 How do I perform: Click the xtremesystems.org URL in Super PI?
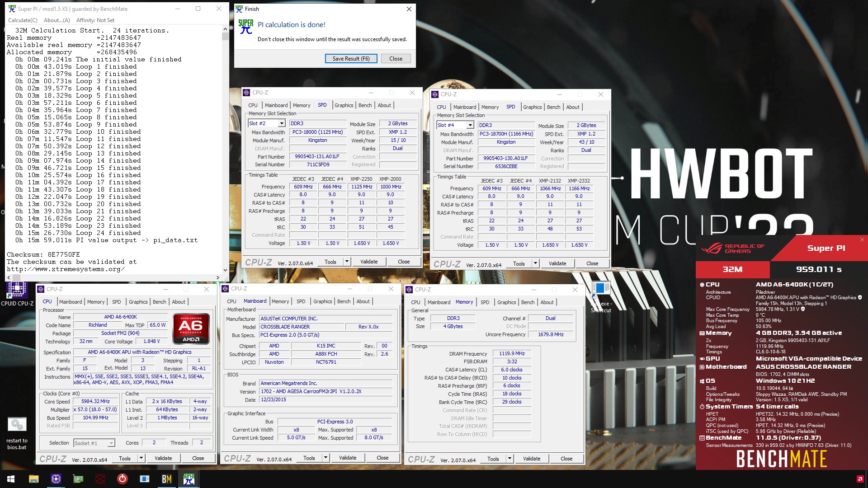pyautogui.click(x=66, y=269)
